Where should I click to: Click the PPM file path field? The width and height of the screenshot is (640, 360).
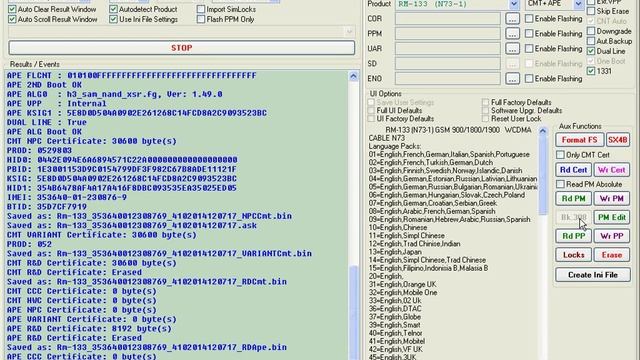tap(447, 33)
